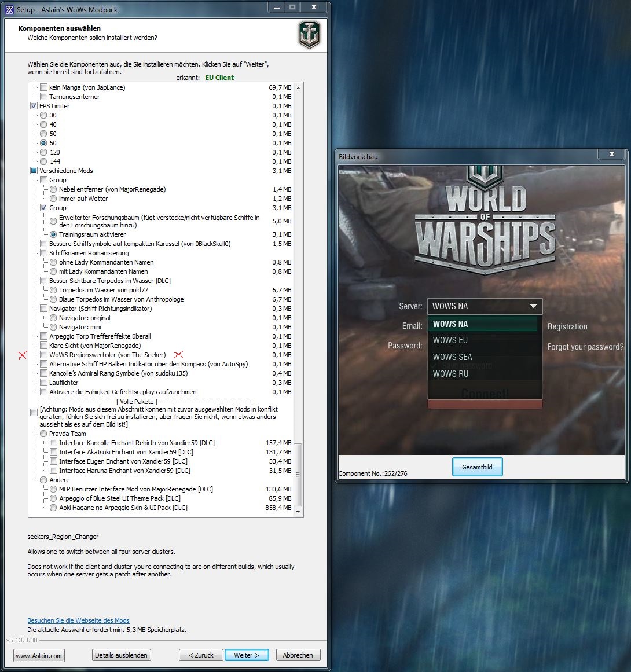Check Alternative Schiff HP Balken Indikator
This screenshot has height=672, width=631.
44,364
